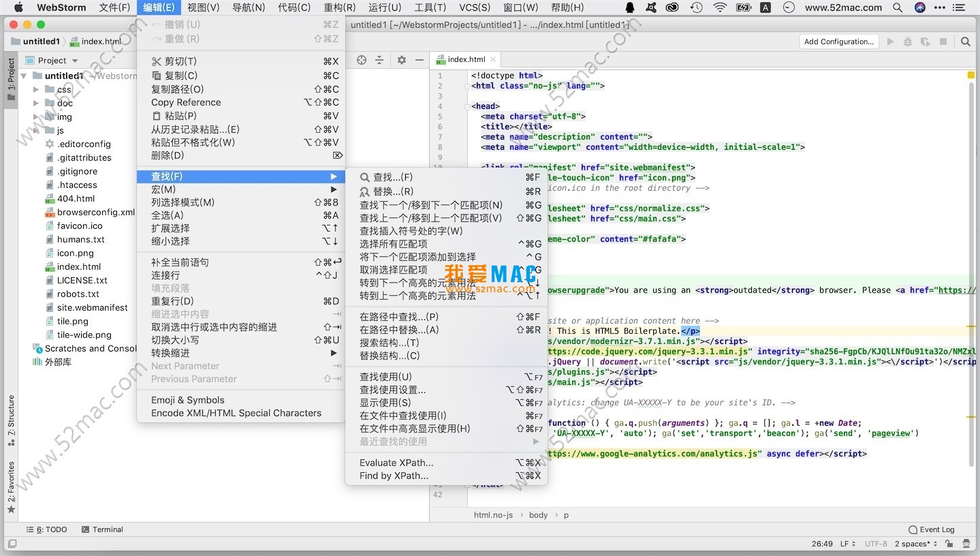Click the Favorites star tool button
Screen dimensions: 980x556
pyautogui.click(x=11, y=510)
